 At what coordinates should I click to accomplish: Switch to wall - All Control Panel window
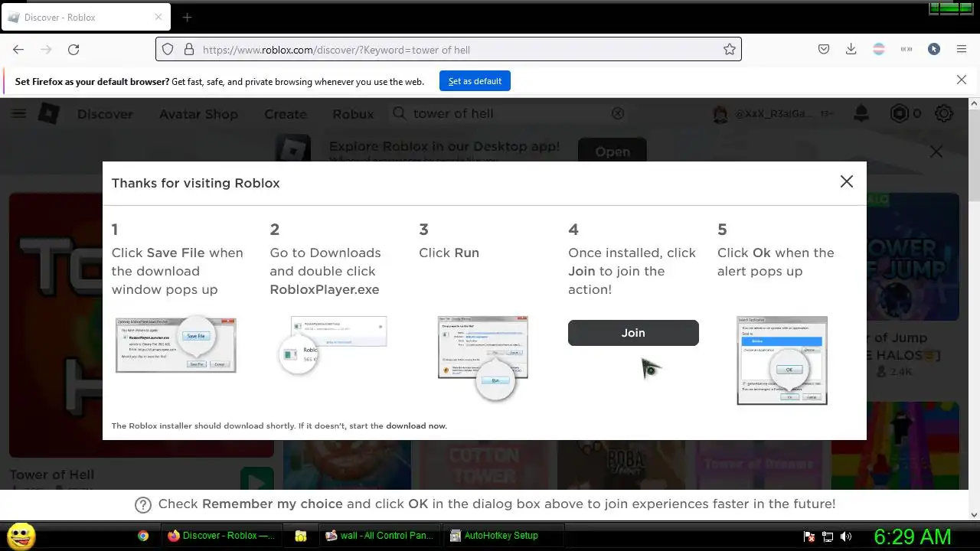380,536
